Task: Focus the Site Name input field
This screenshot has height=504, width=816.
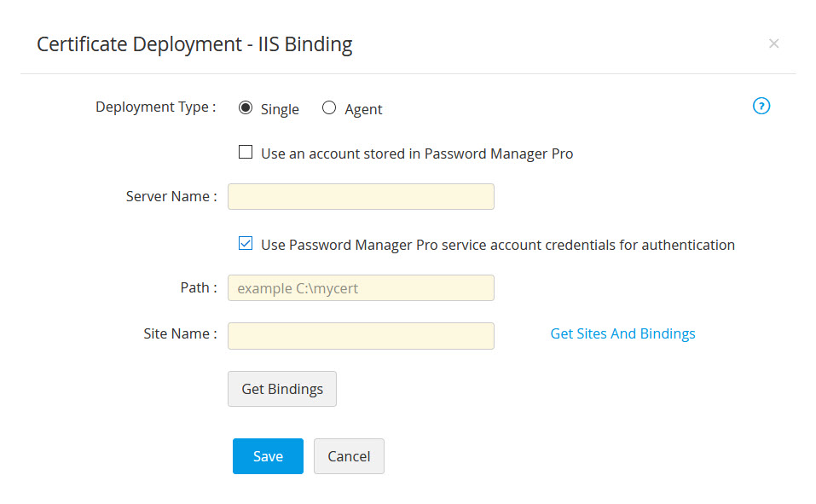Action: click(x=361, y=335)
